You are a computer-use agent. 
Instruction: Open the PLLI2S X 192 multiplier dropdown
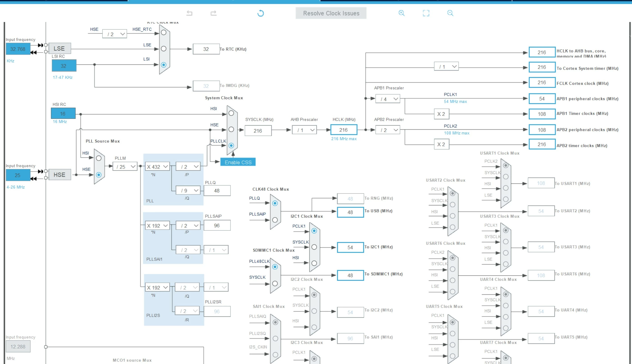158,288
